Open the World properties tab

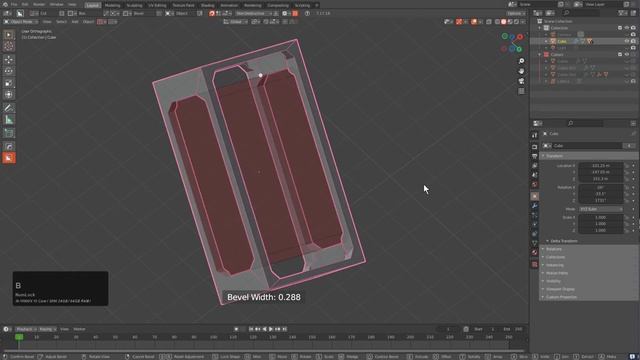coord(535,185)
